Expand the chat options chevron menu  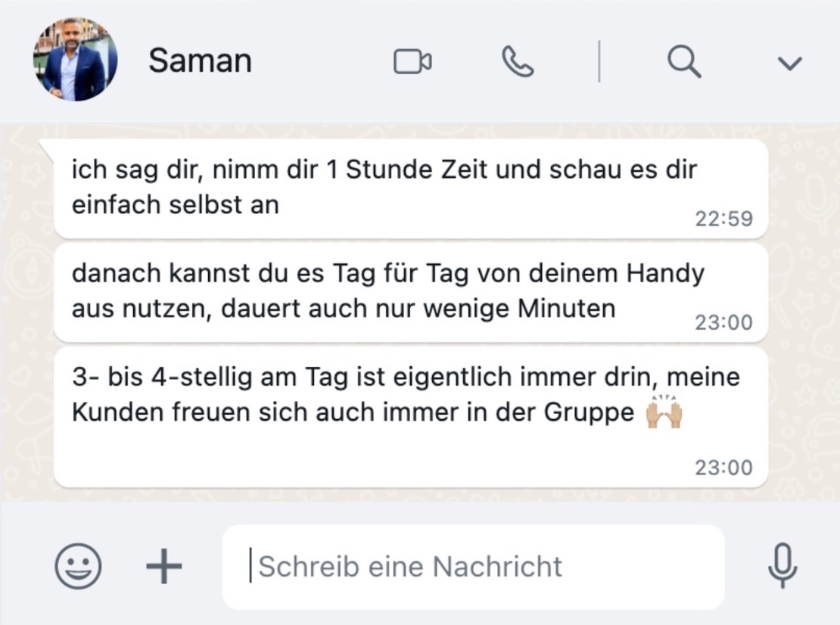click(789, 64)
